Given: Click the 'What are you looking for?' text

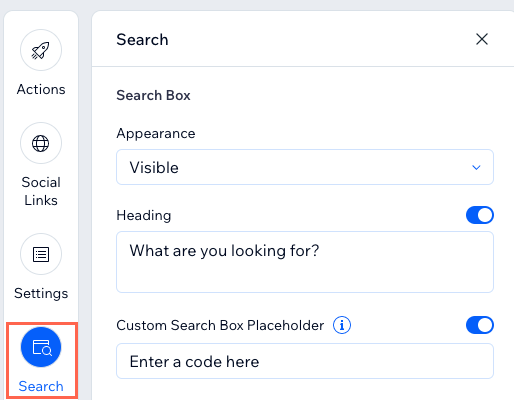Looking at the screenshot, I should click(224, 251).
